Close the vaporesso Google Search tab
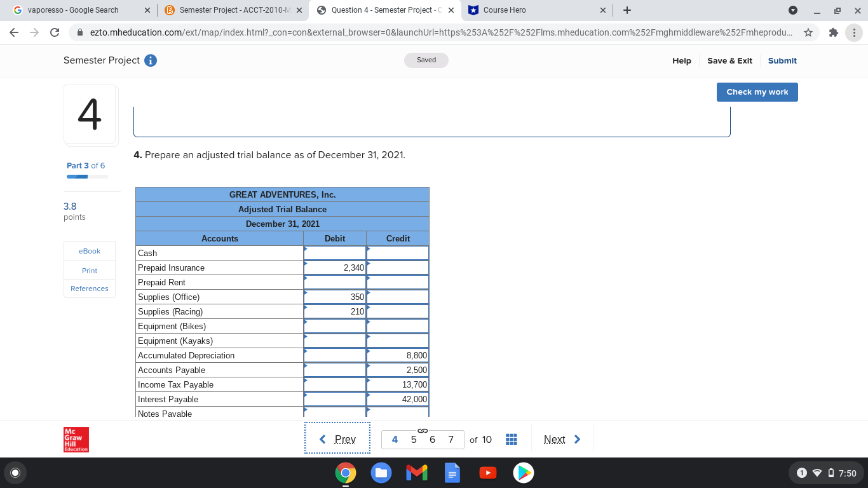The image size is (868, 488). click(147, 10)
